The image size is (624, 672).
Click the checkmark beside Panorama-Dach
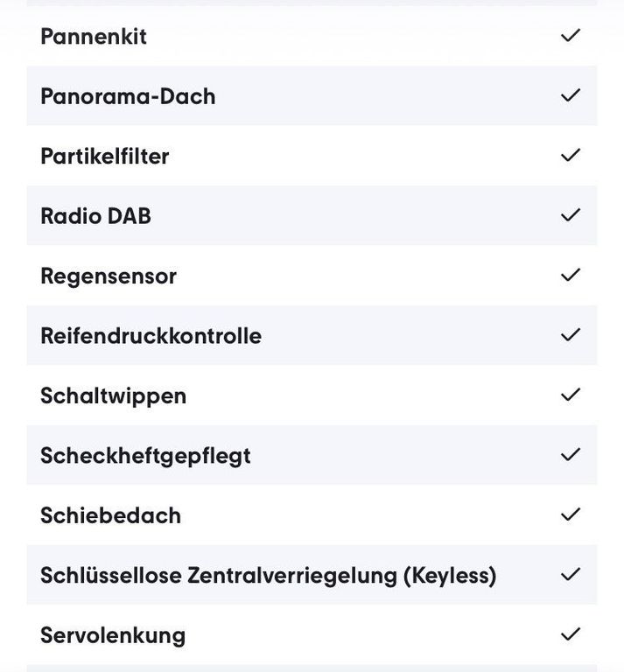(x=571, y=95)
